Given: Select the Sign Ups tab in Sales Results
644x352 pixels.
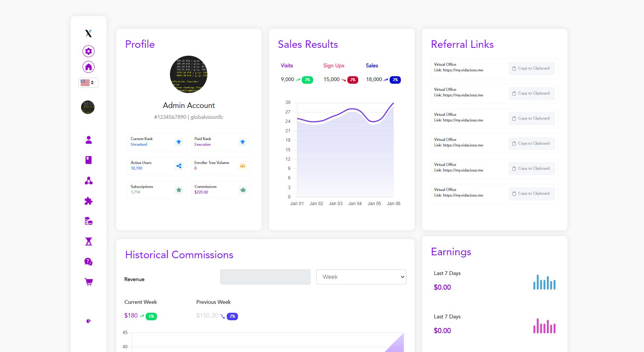Looking at the screenshot, I should (334, 66).
